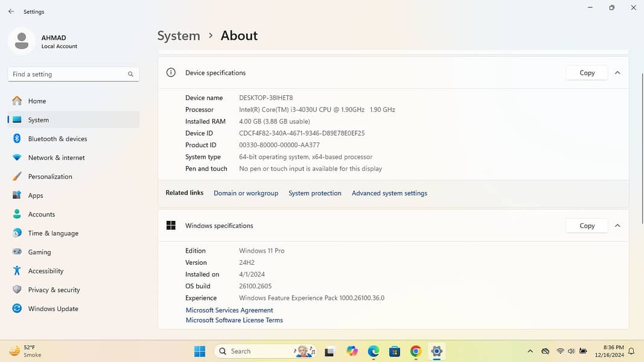Open Bluetooth & devices settings

(57, 139)
